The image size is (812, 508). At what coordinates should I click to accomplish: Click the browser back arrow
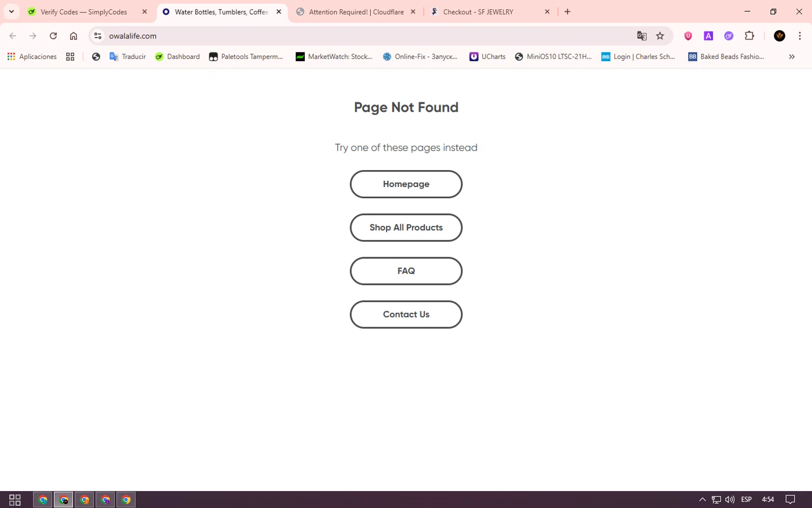tap(12, 36)
